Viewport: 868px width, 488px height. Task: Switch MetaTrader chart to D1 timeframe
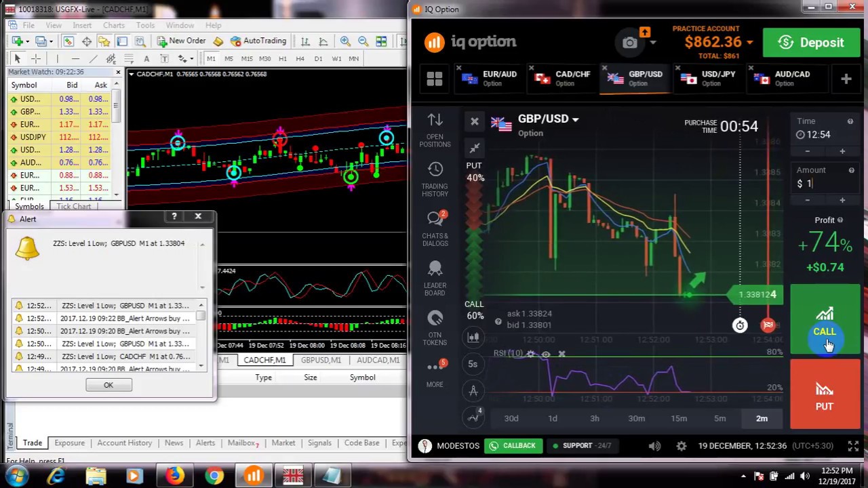[x=318, y=58]
